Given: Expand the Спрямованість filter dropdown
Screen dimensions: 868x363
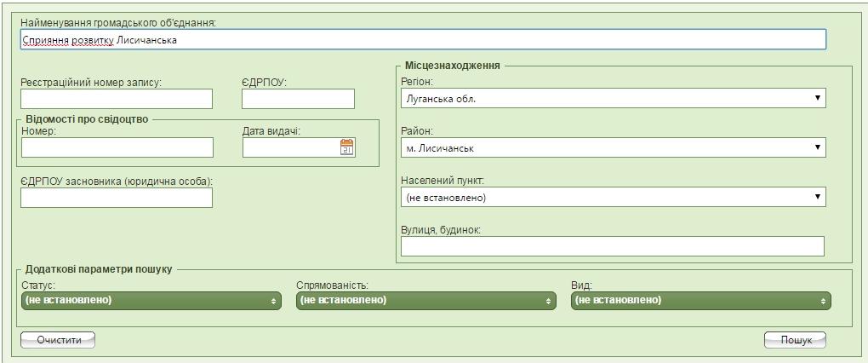Looking at the screenshot, I should (x=425, y=301).
